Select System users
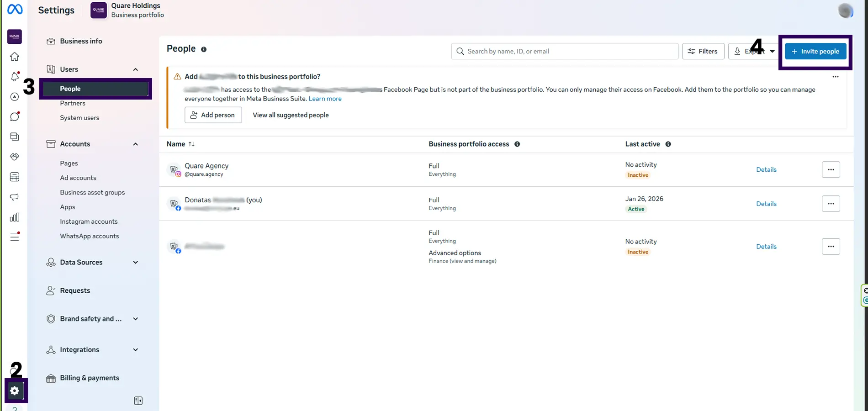This screenshot has width=868, height=411. click(x=79, y=118)
